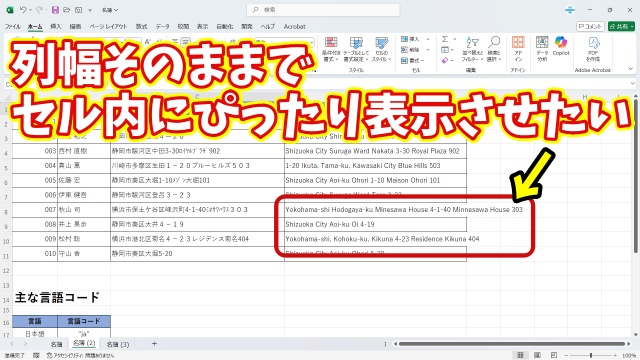Image resolution: width=640 pixels, height=360 pixels.
Task: Click the horizontal scrollbar
Action: pos(512,344)
